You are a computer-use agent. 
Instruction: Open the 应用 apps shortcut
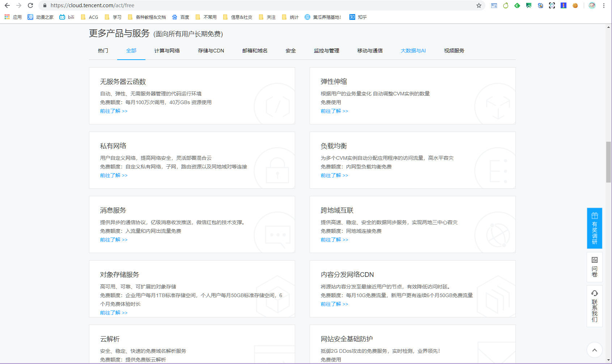[x=13, y=17]
